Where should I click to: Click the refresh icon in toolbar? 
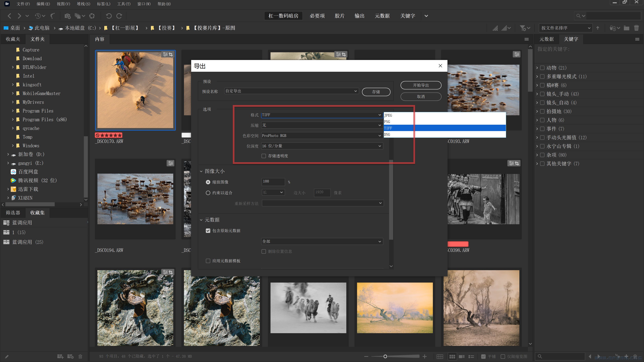92,16
